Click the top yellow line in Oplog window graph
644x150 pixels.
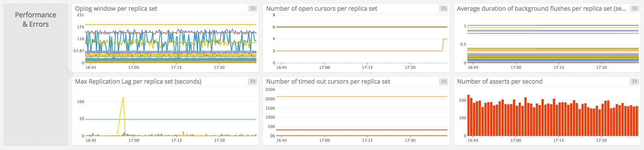pyautogui.click(x=171, y=25)
